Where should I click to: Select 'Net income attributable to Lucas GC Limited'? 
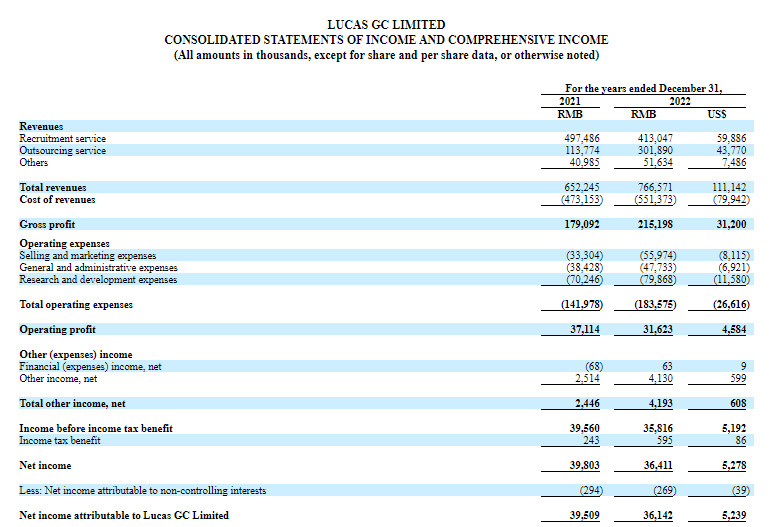point(124,516)
